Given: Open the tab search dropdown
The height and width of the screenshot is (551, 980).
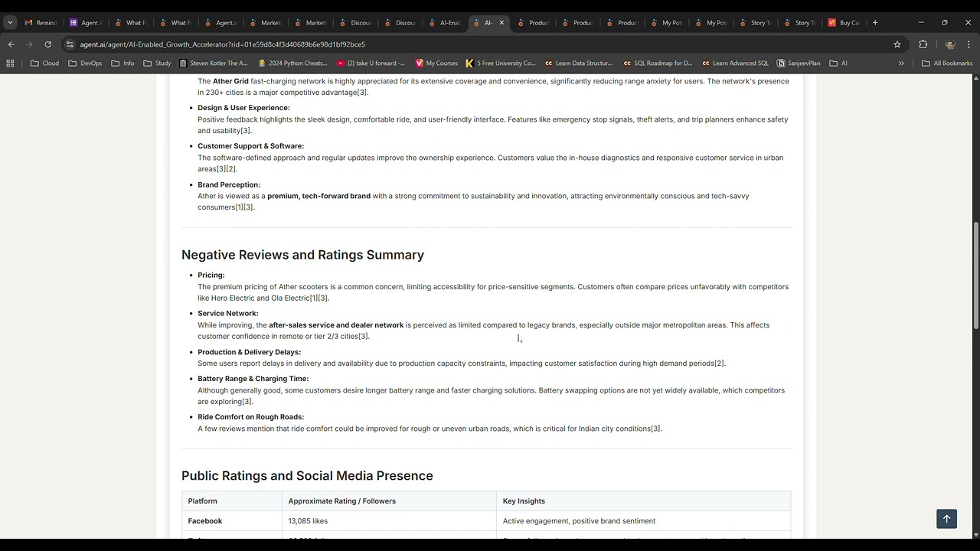Looking at the screenshot, I should [x=10, y=22].
